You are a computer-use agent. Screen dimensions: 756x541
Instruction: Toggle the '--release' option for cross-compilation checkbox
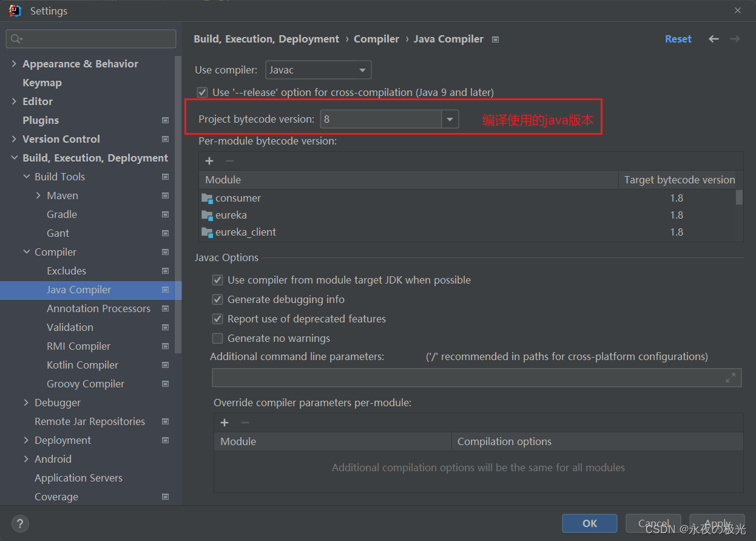tap(203, 92)
